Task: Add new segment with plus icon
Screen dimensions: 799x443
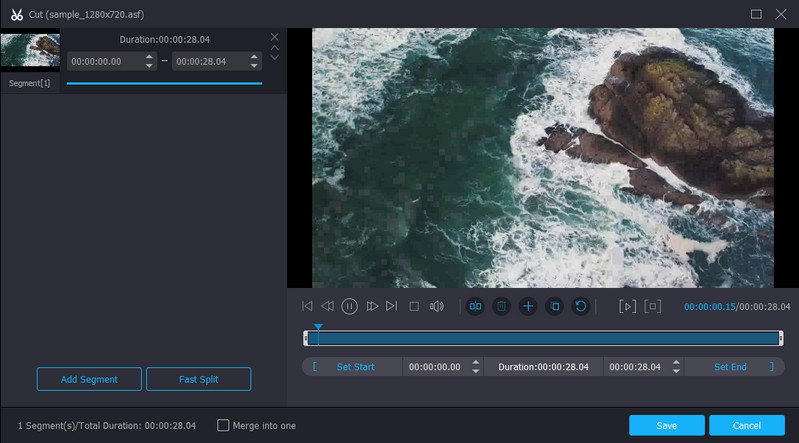Action: [528, 306]
